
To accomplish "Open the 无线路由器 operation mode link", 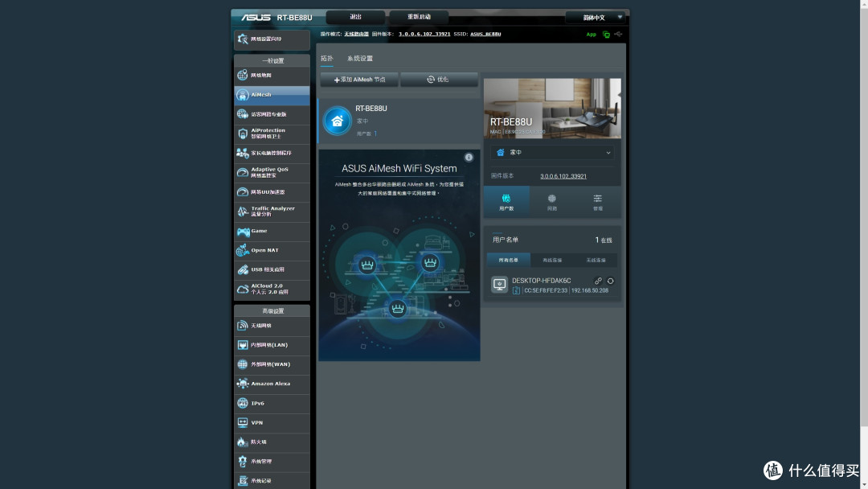I will 357,35.
